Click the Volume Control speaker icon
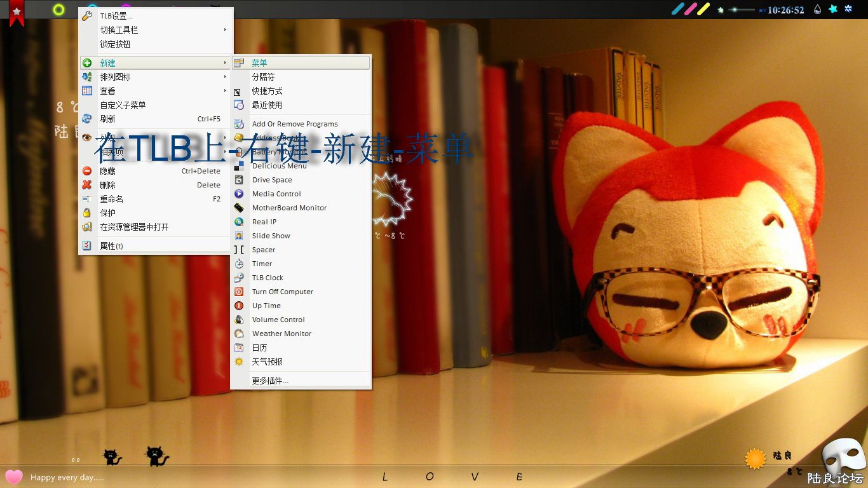The height and width of the screenshot is (488, 868). [239, 320]
